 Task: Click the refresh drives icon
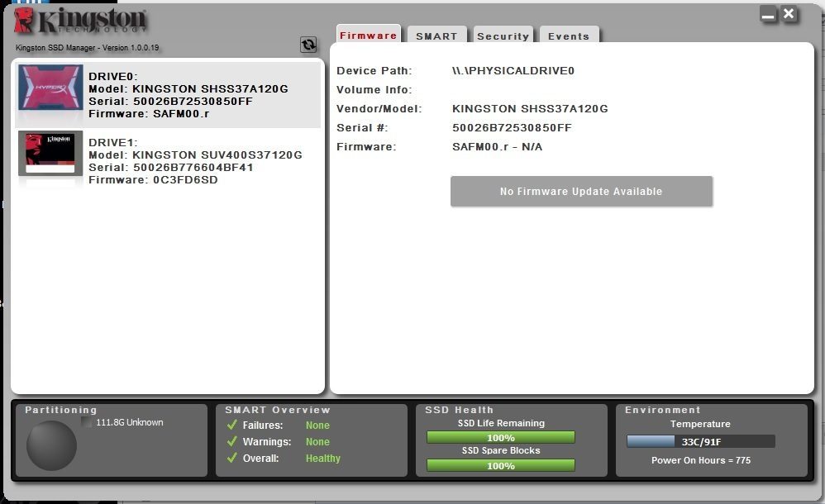tap(308, 45)
